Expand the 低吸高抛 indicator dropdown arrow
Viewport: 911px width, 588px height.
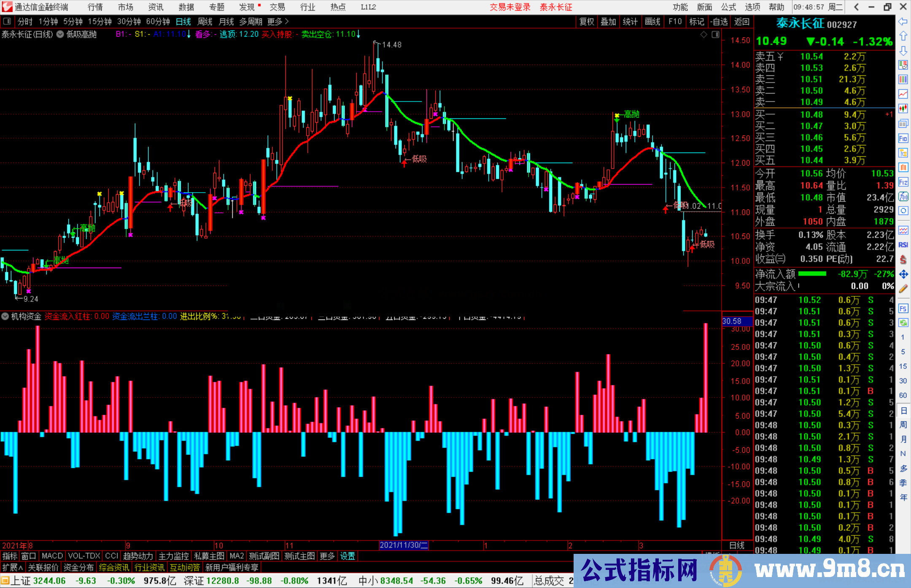[60, 35]
